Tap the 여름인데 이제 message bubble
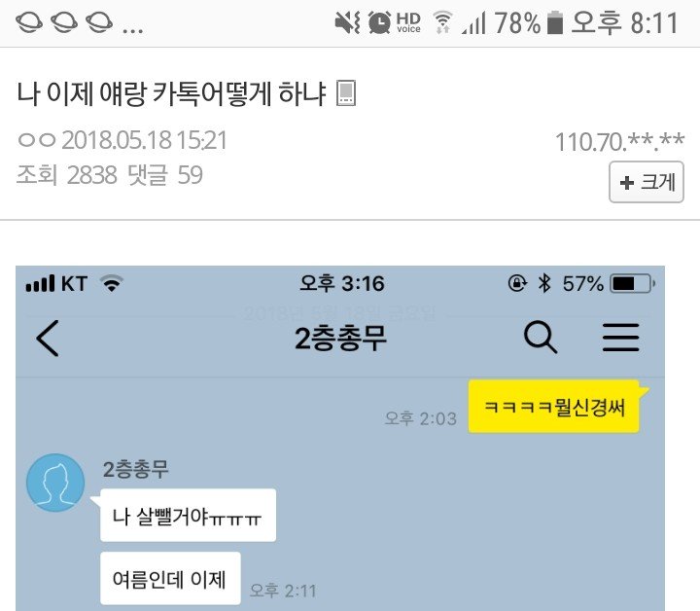Screen dimensions: 700x611 click(x=170, y=578)
